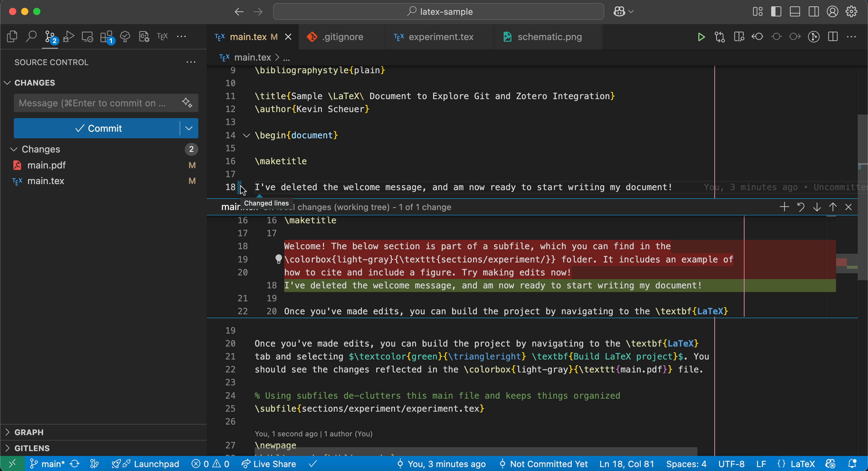
Task: Open the Run and Debug icon
Action: 69,36
